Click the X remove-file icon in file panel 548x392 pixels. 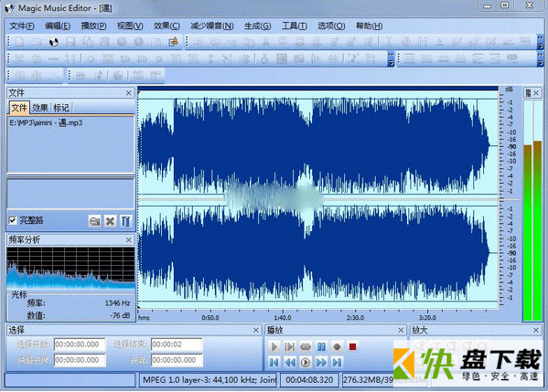110,221
